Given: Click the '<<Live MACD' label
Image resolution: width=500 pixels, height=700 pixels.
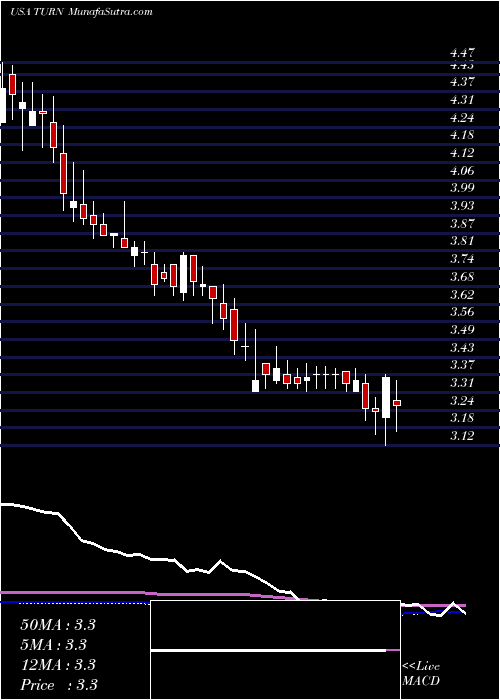Looking at the screenshot, I should pos(421,674).
